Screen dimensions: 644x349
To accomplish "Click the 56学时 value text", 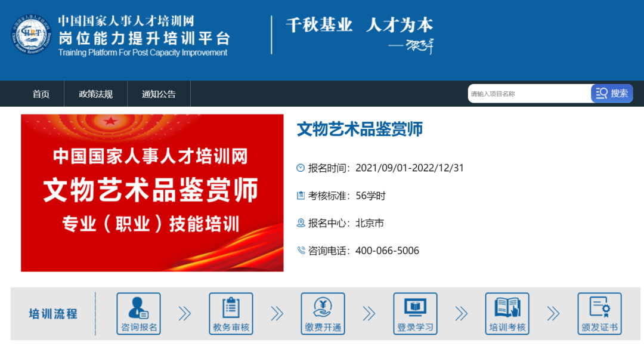I will (370, 196).
